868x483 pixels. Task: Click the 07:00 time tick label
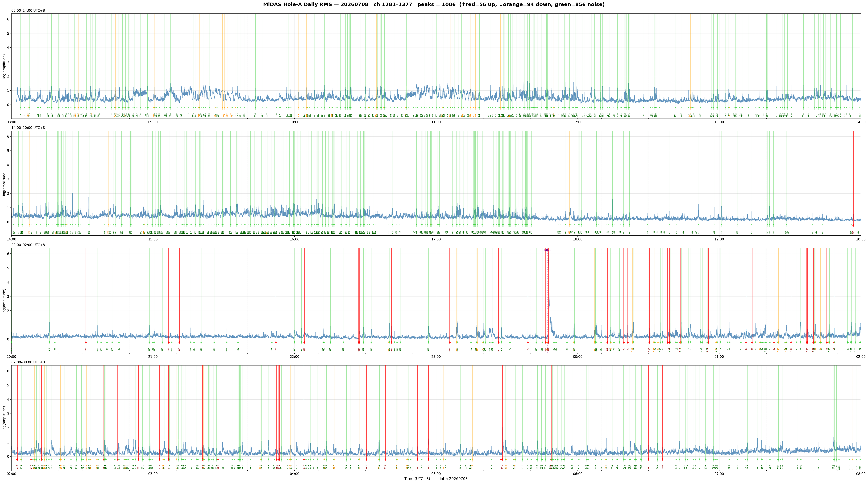coord(719,474)
